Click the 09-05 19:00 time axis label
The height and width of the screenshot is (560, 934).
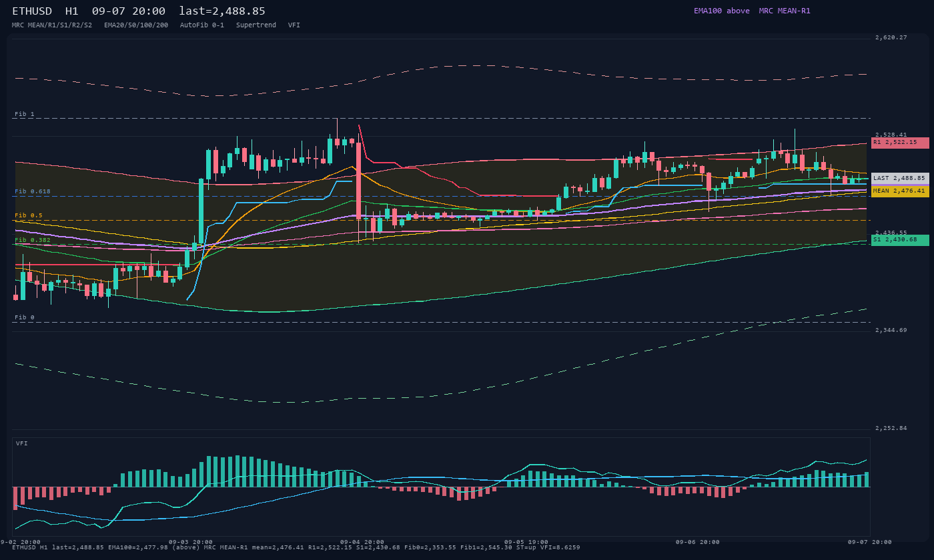(526, 542)
